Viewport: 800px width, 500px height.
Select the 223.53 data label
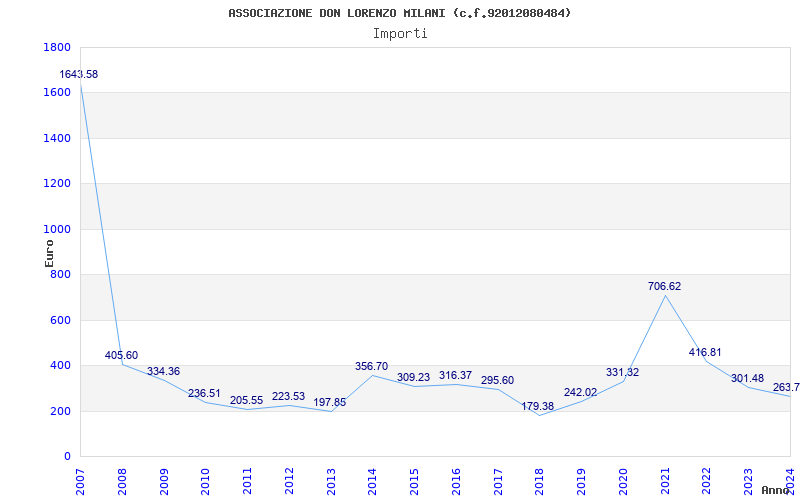click(288, 396)
